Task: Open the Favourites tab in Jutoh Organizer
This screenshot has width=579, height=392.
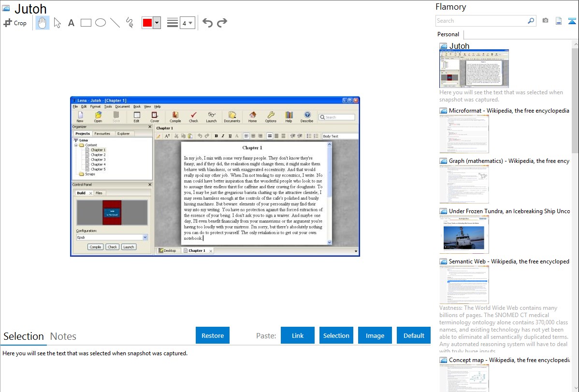Action: pos(102,133)
